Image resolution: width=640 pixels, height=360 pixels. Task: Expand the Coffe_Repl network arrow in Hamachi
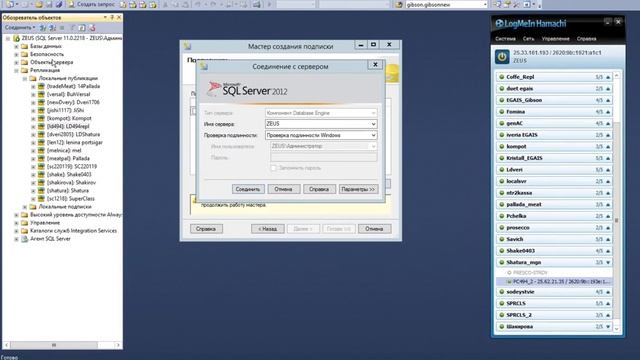608,77
